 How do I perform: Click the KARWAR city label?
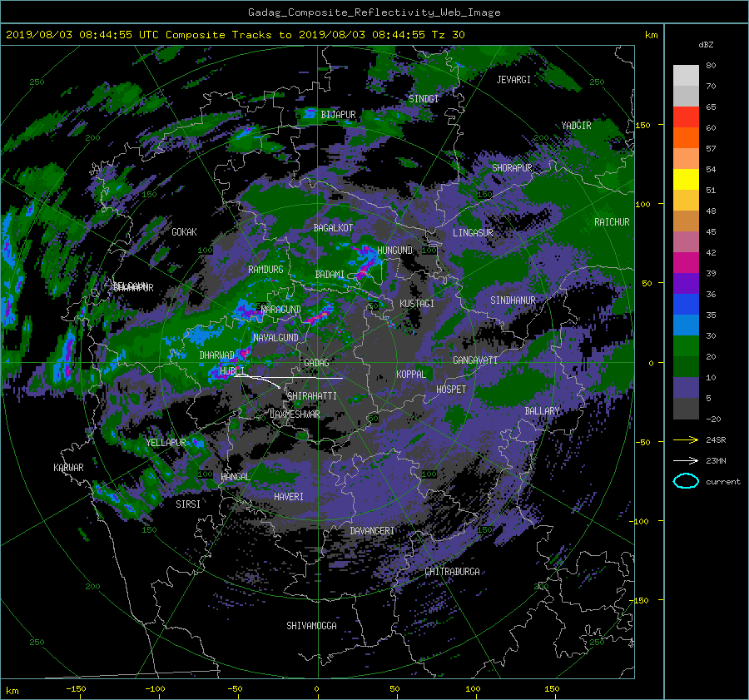pyautogui.click(x=68, y=468)
